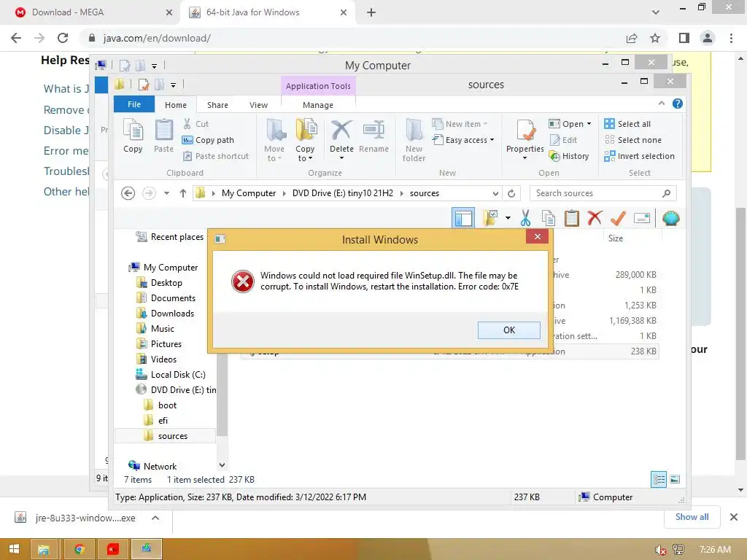The width and height of the screenshot is (747, 560).
Task: Click Copy path in ribbon
Action: tap(208, 140)
